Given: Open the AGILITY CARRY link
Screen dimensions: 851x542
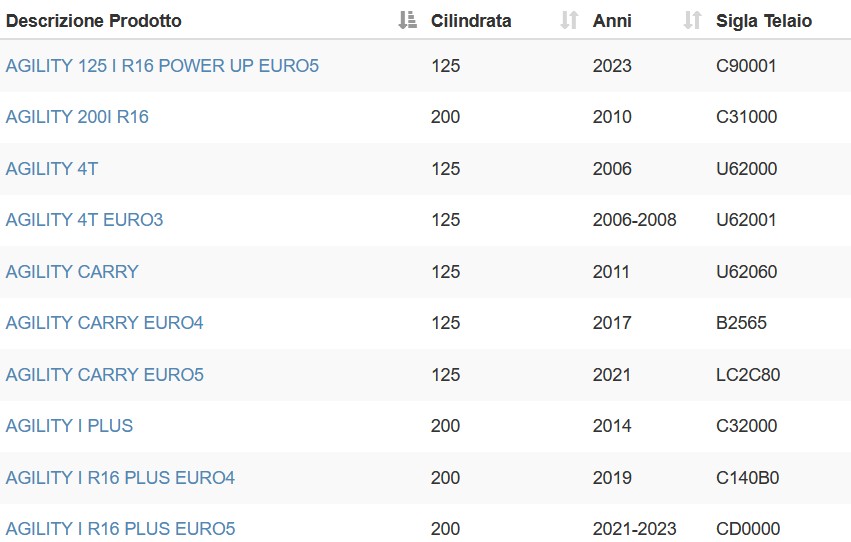Looking at the screenshot, I should tap(72, 271).
